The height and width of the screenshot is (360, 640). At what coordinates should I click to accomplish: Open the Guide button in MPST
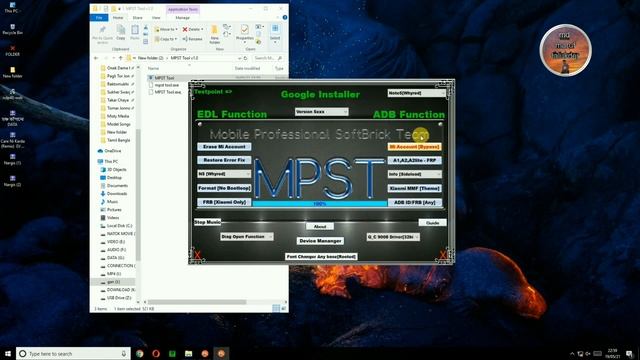tap(432, 223)
